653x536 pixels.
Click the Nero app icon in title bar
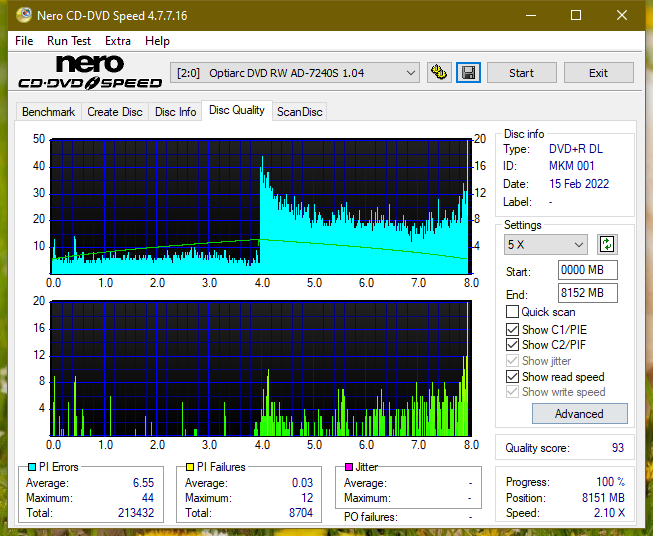(x=24, y=15)
